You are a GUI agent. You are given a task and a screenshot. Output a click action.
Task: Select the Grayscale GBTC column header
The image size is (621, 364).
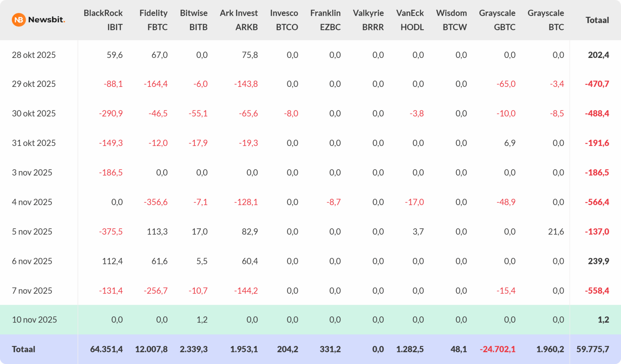pyautogui.click(x=497, y=20)
